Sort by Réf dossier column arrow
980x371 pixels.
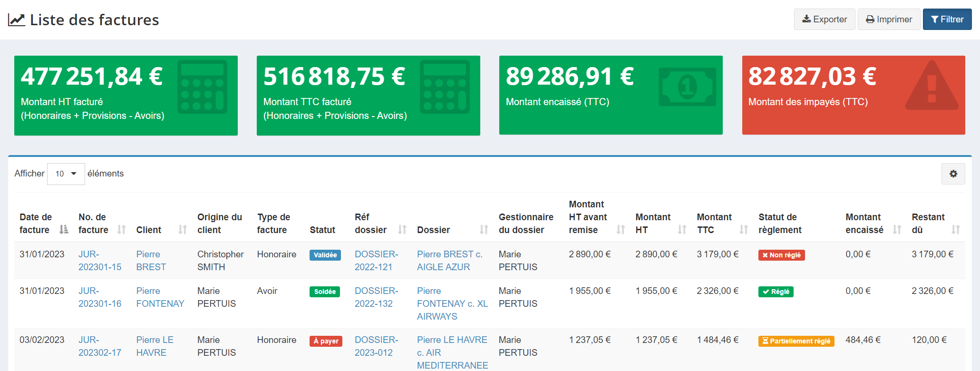click(402, 230)
